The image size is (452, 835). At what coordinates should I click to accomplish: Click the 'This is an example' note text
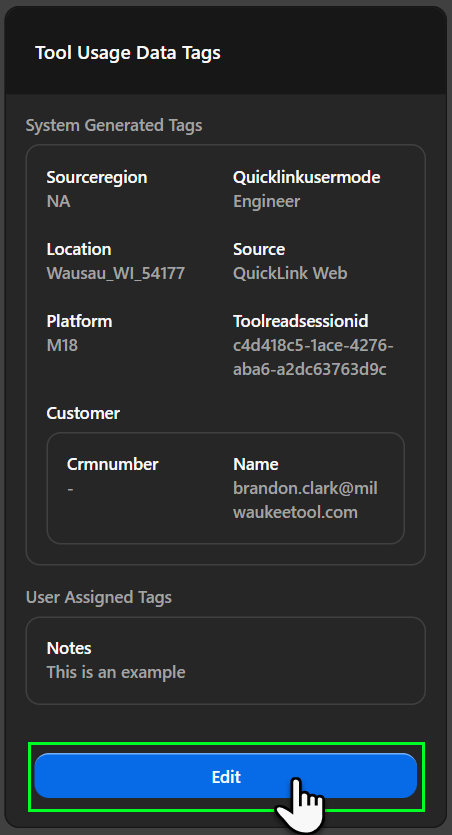pos(116,672)
